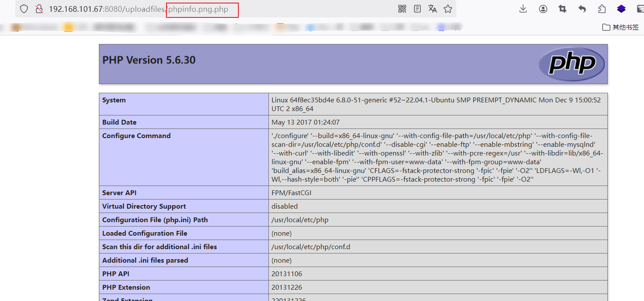Screen dimensions: 644x301
Task: Click the screenshot crop tool icon
Action: click(563, 9)
